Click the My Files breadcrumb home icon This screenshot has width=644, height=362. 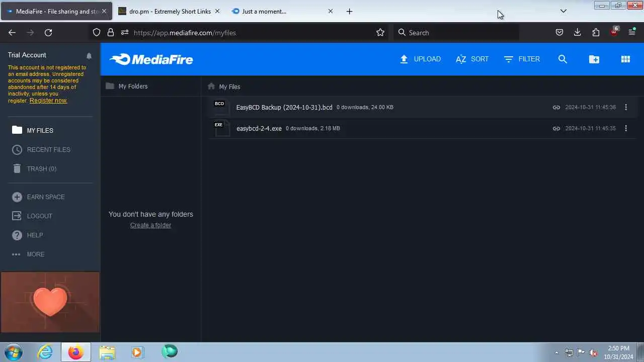[x=211, y=86]
